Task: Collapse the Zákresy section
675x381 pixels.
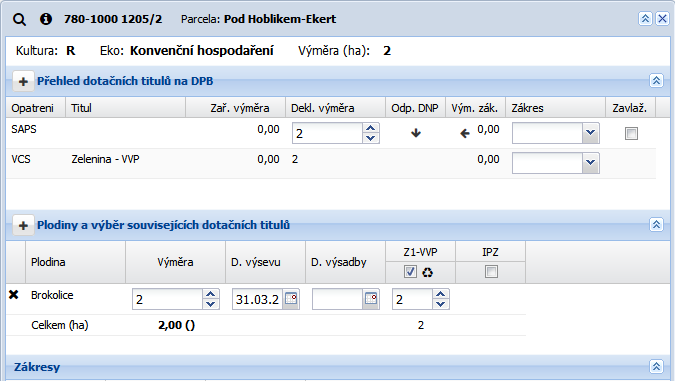Action: click(656, 366)
